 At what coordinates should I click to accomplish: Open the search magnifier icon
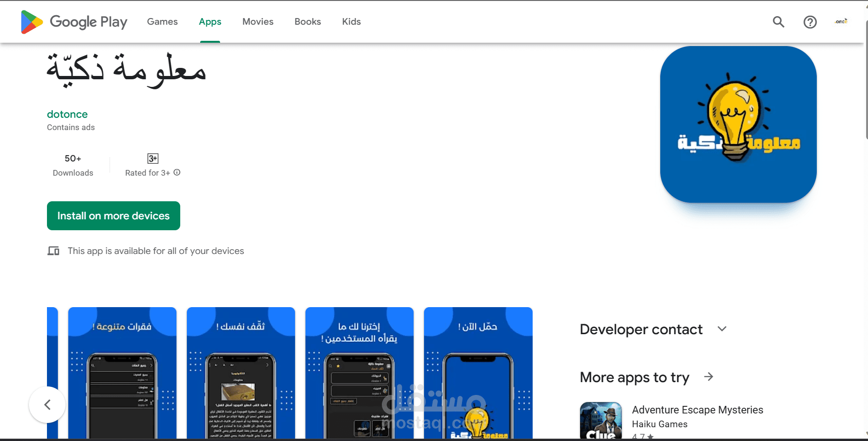click(778, 22)
